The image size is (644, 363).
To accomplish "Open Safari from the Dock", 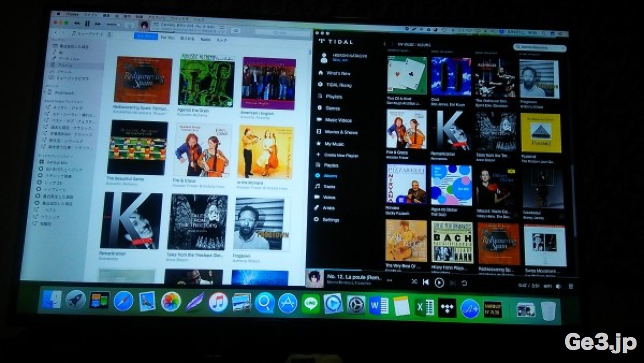I will click(123, 301).
